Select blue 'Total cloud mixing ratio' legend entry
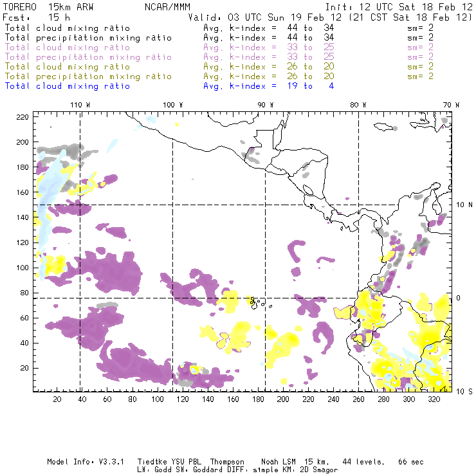This screenshot has width=476, height=476. point(68,86)
